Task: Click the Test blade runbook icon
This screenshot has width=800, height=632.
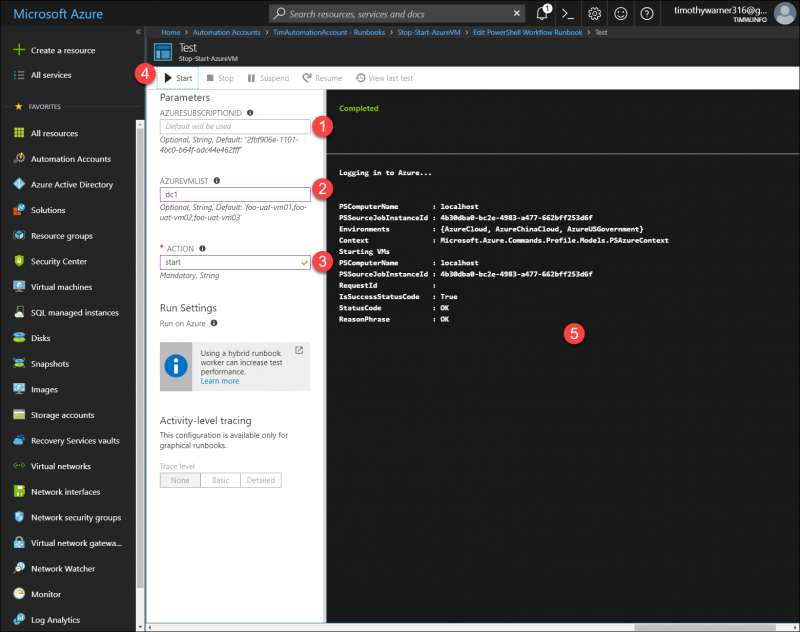Action: (163, 52)
